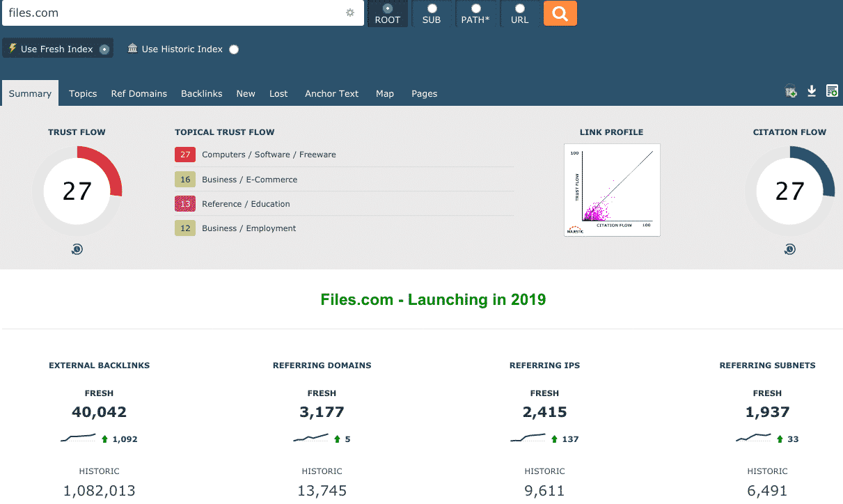Click the pink 13 Reference / Education badge
The image size is (843, 504).
(185, 204)
